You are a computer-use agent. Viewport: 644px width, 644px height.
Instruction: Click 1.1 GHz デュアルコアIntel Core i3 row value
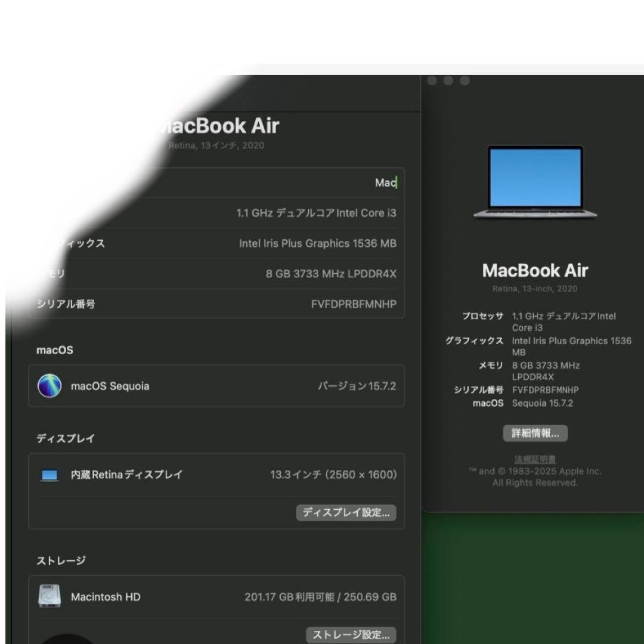pyautogui.click(x=316, y=213)
